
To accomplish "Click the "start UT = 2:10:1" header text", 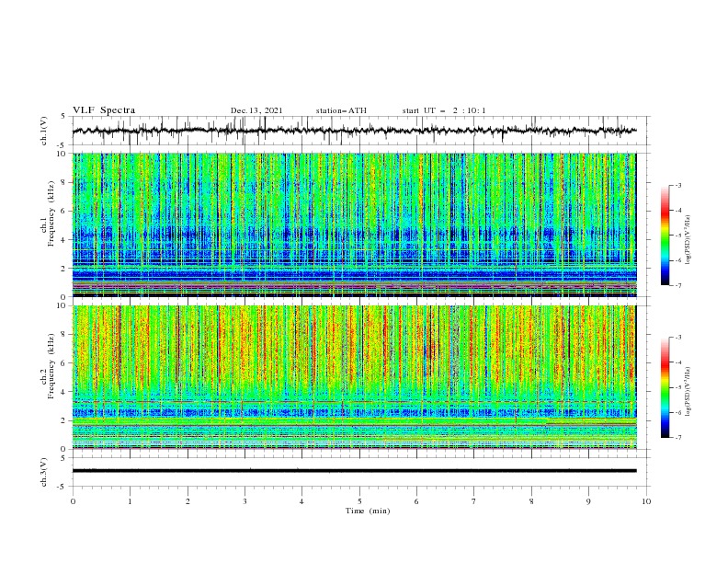I will coord(444,110).
